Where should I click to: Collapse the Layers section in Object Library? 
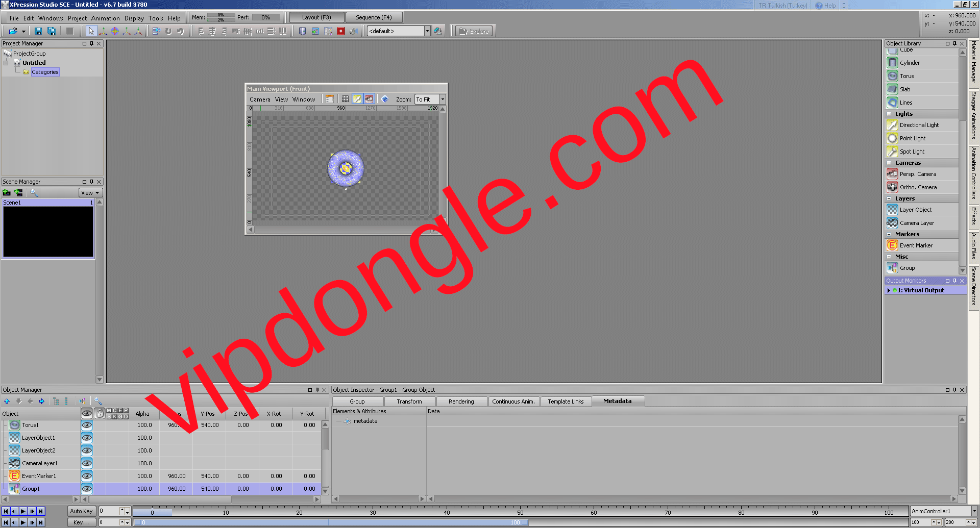click(889, 198)
